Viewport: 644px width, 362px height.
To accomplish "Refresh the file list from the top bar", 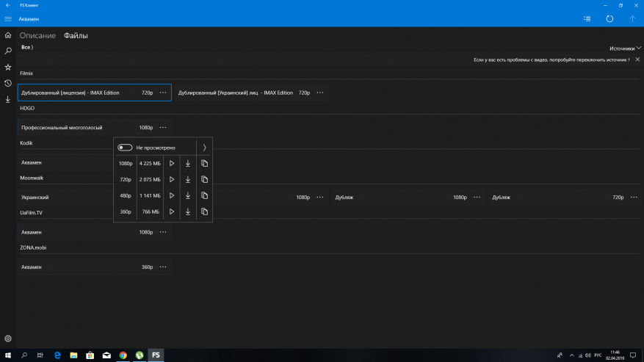I will point(609,18).
